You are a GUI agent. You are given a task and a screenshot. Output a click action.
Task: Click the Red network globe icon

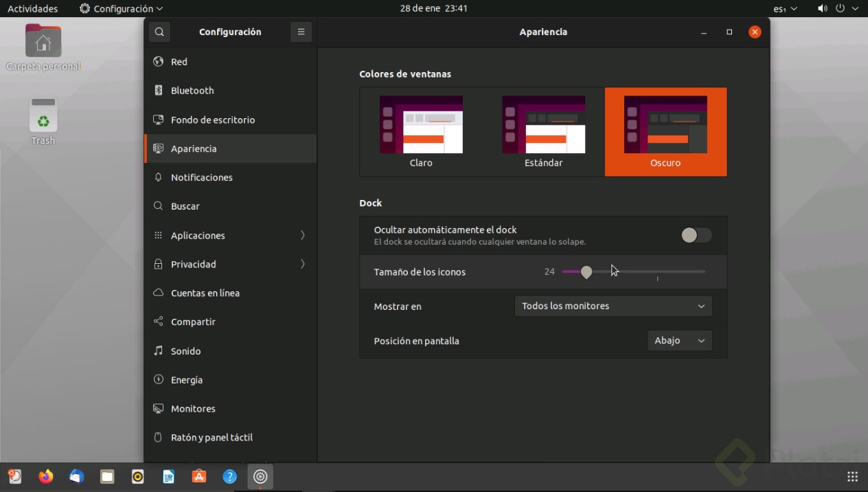[x=158, y=62]
